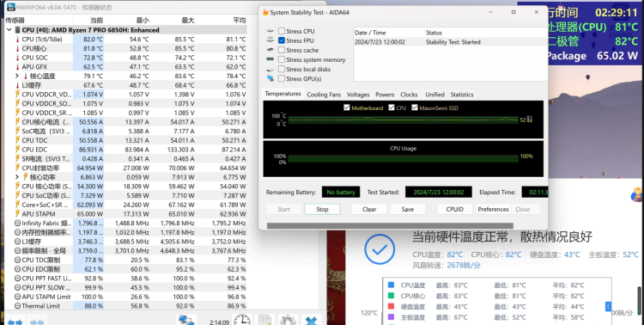Screen dimensions: 644x325
Task: Click the expand-columns arrows icon in HWiNFO
Action: (15, 322)
